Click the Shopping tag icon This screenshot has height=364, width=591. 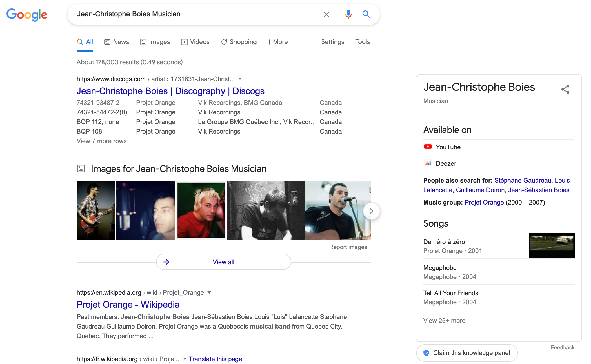click(224, 42)
